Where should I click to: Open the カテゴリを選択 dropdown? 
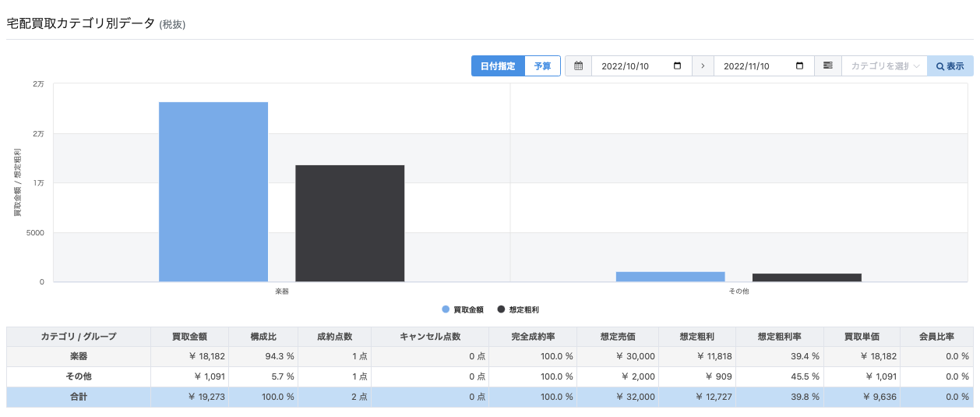click(884, 66)
